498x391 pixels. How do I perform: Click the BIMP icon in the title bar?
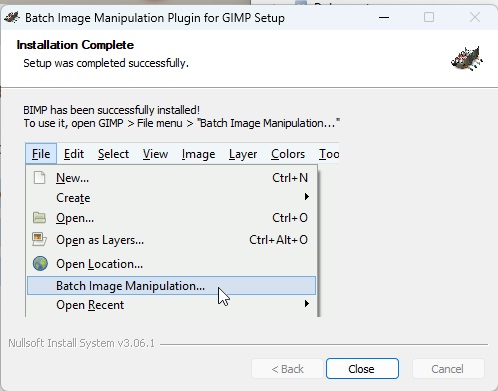click(12, 17)
